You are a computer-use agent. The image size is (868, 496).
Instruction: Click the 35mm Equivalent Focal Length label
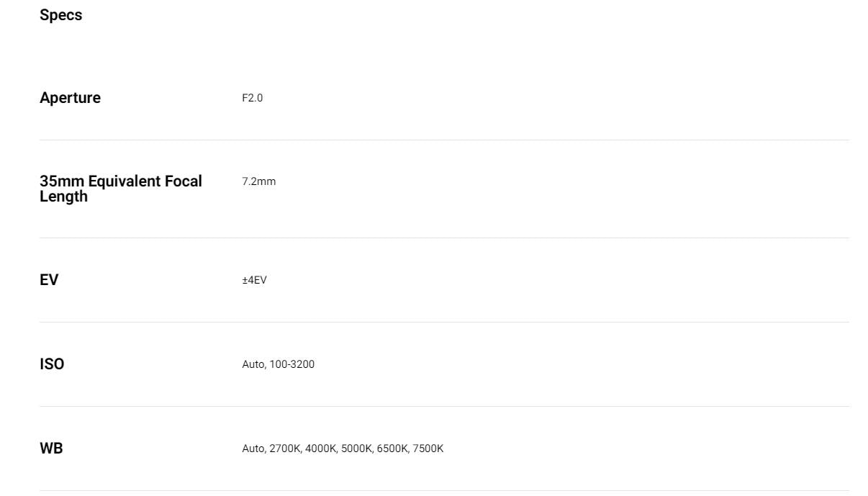tap(121, 189)
